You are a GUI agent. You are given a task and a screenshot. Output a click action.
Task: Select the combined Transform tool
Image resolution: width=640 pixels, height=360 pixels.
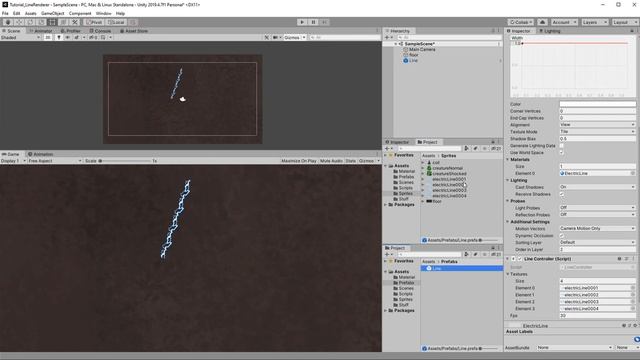click(63, 22)
